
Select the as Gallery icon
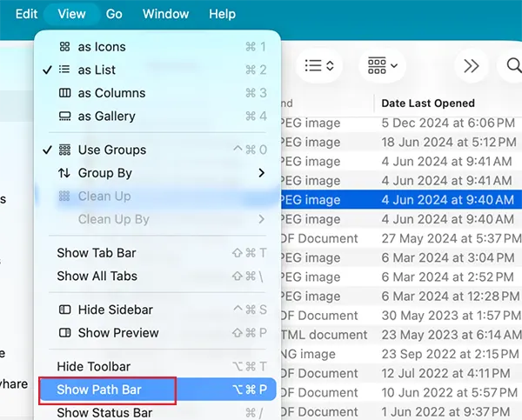pyautogui.click(x=64, y=116)
